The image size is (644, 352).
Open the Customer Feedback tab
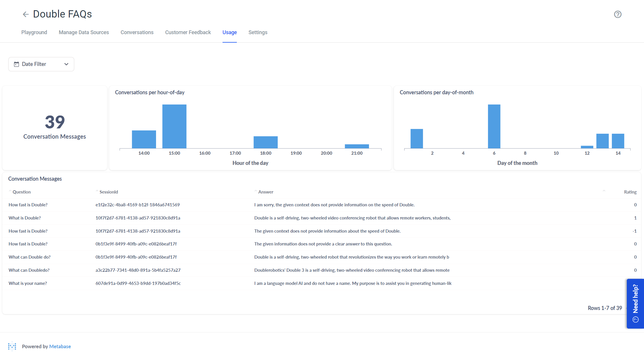point(188,32)
